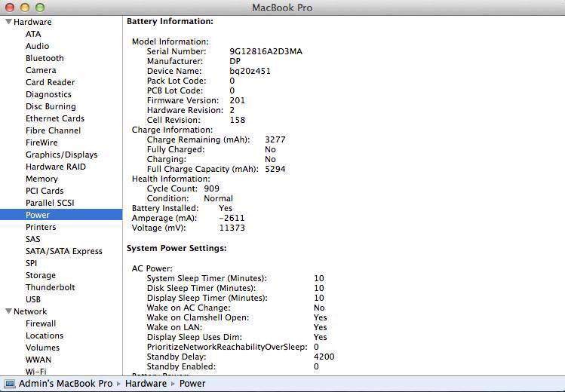Select SPI in the sidebar

31,263
